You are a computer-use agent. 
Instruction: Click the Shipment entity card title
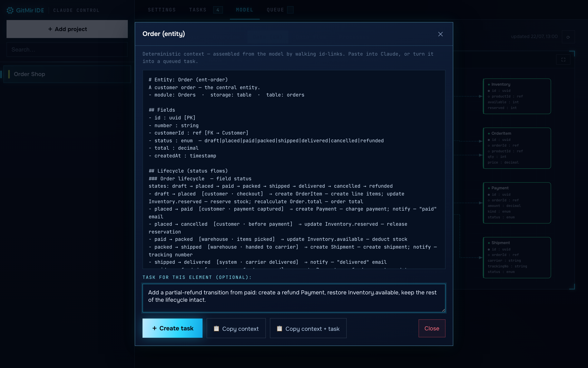pyautogui.click(x=501, y=243)
